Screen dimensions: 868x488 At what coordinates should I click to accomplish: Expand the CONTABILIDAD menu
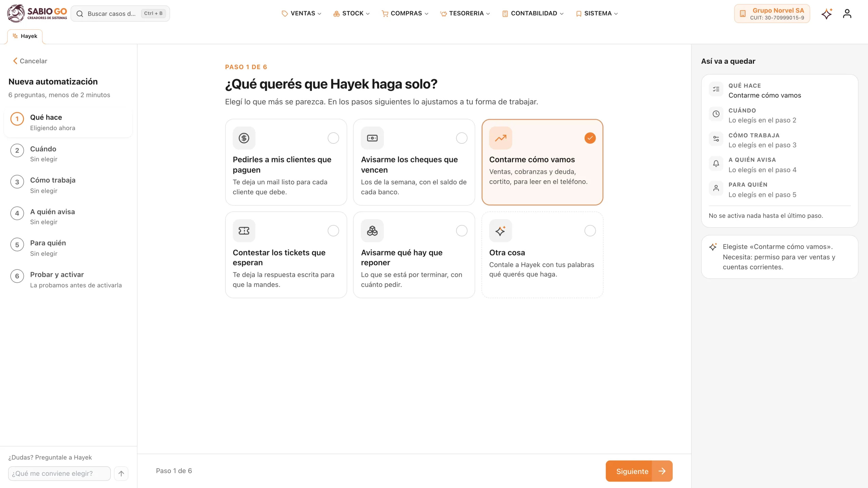(533, 14)
